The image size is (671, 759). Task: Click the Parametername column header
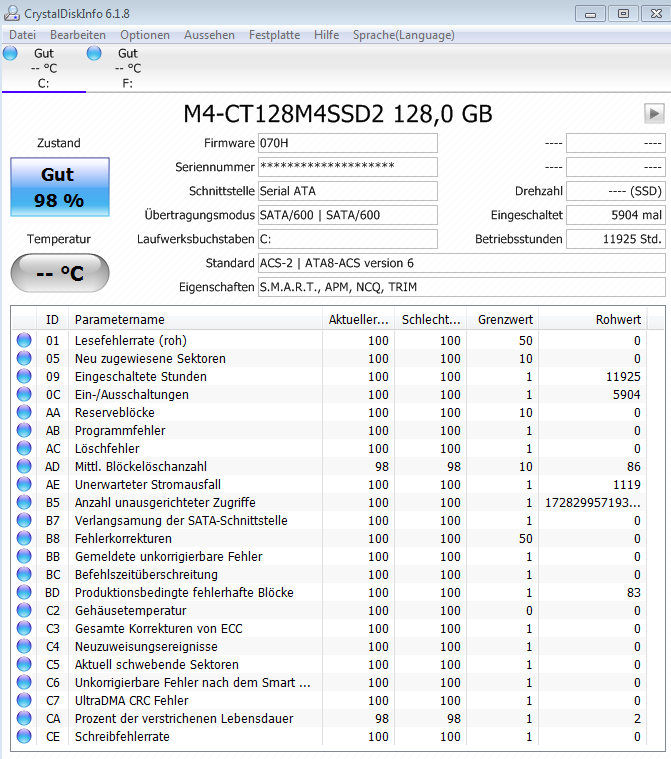(x=196, y=319)
